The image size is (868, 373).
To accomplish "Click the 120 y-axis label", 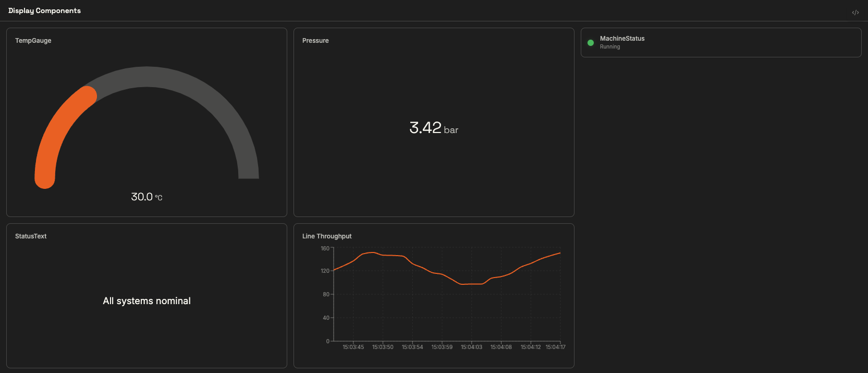I will coord(325,271).
